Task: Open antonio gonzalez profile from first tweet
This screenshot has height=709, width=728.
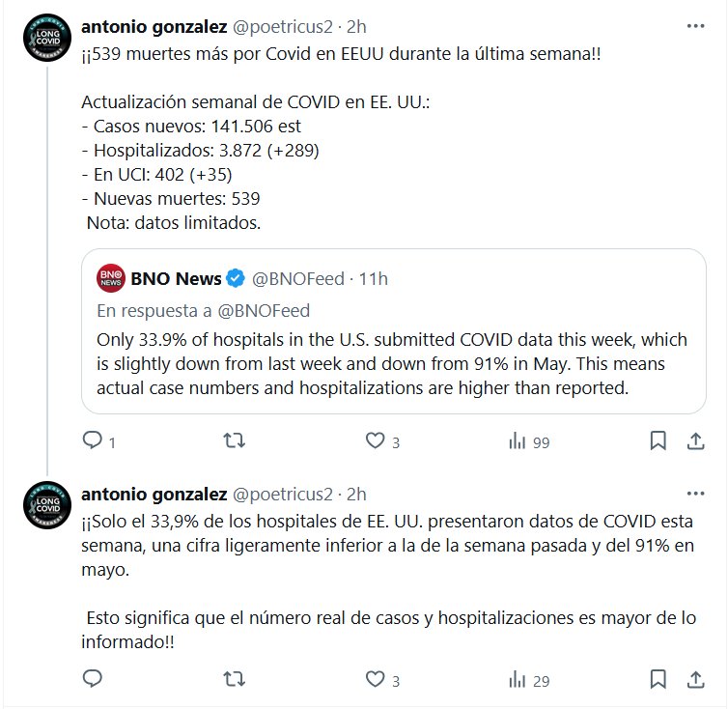Action: coord(153,24)
